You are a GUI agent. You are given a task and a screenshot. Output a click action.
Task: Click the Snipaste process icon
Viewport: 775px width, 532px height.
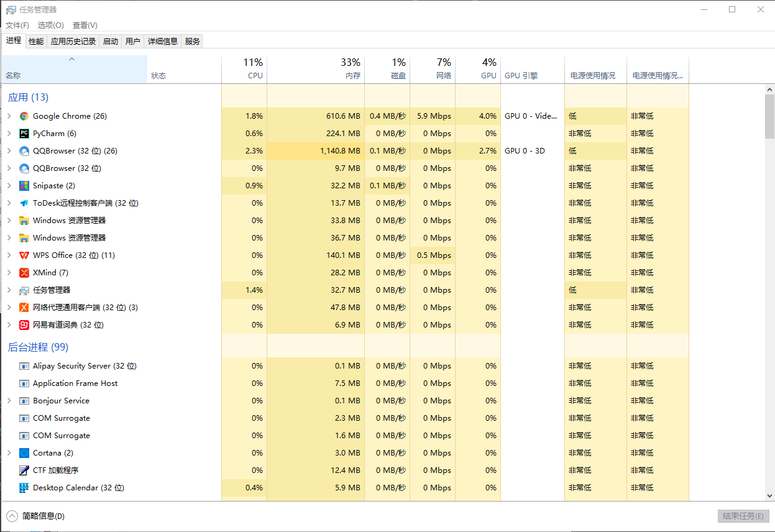24,186
